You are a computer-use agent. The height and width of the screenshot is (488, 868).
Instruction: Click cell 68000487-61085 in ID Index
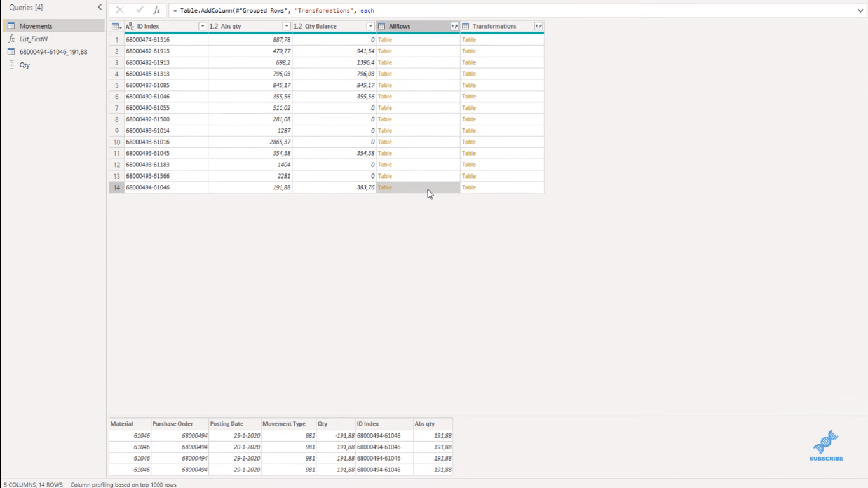pyautogui.click(x=166, y=85)
